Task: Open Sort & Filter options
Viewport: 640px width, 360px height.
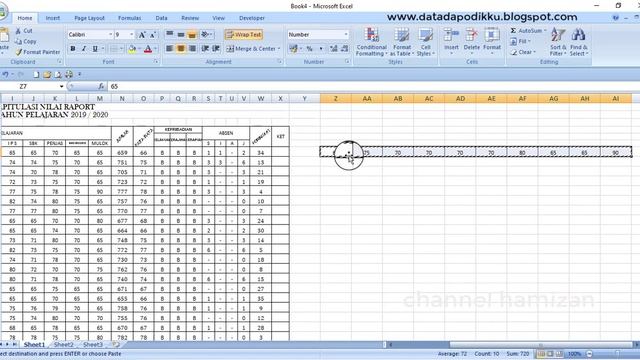Action: [x=558, y=42]
